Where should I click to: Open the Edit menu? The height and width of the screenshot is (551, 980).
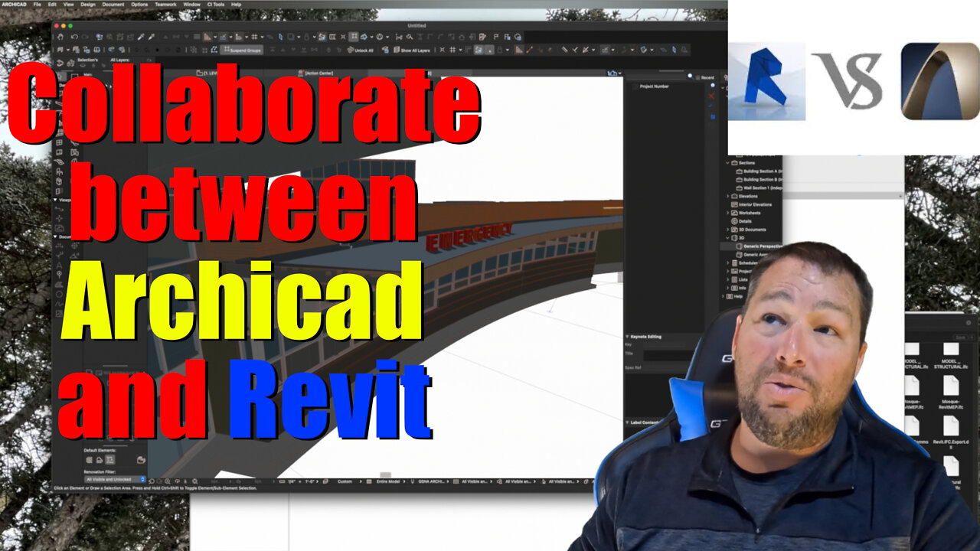click(52, 5)
